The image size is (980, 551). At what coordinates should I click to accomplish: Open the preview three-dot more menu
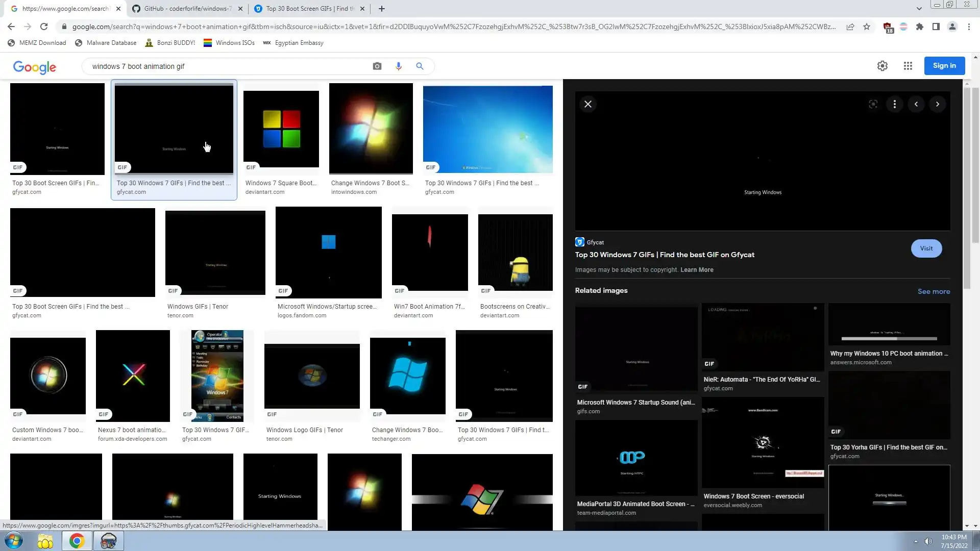[x=894, y=104]
